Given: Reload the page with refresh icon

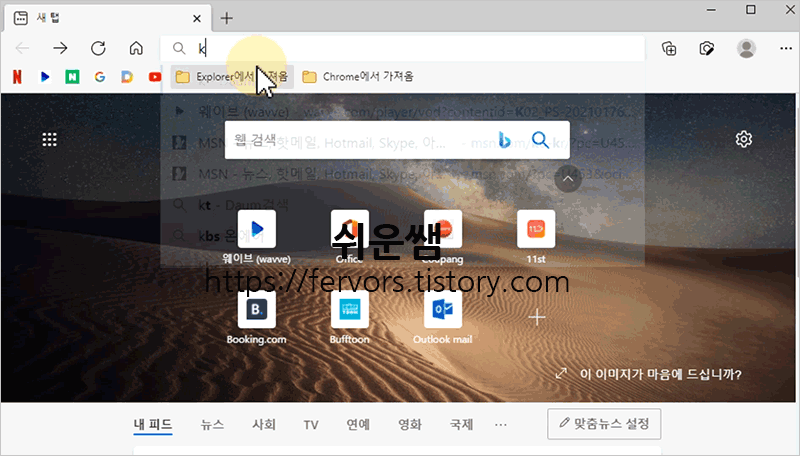Looking at the screenshot, I should (98, 48).
